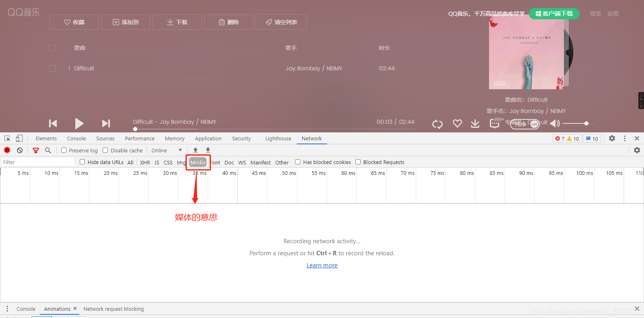
Task: Open network search magnifier icon
Action: [48, 150]
